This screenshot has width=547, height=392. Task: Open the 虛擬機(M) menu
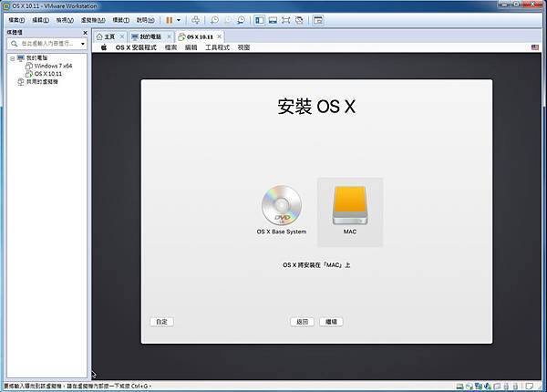click(93, 20)
